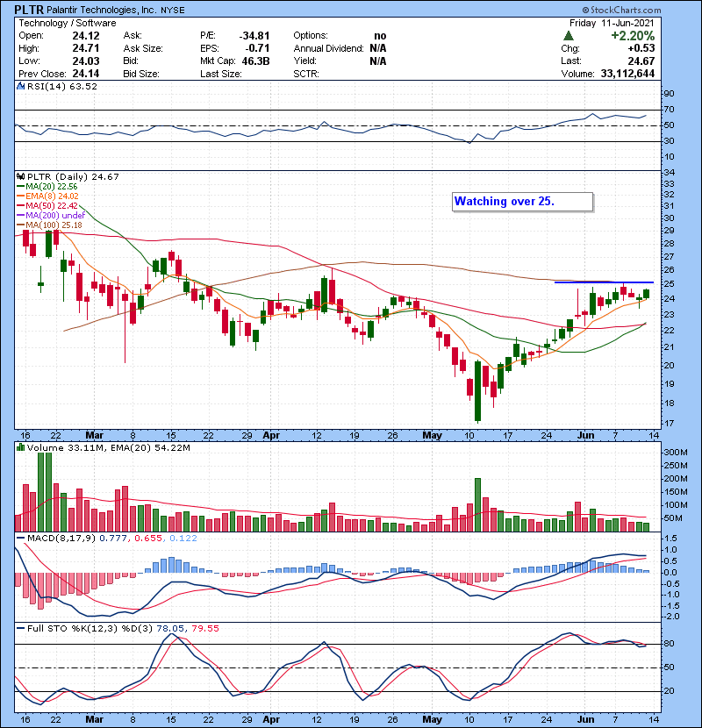This screenshot has width=702, height=728.
Task: Select the Technology / Software sector text
Action: coord(68,23)
